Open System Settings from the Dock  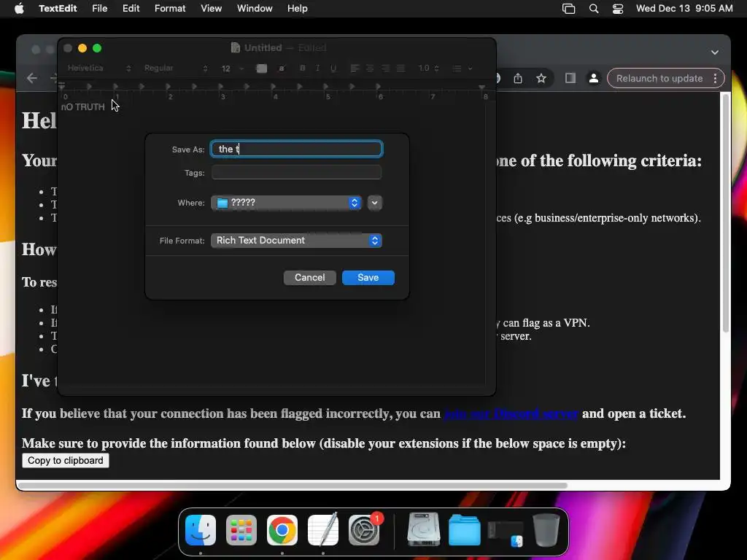[x=364, y=529]
